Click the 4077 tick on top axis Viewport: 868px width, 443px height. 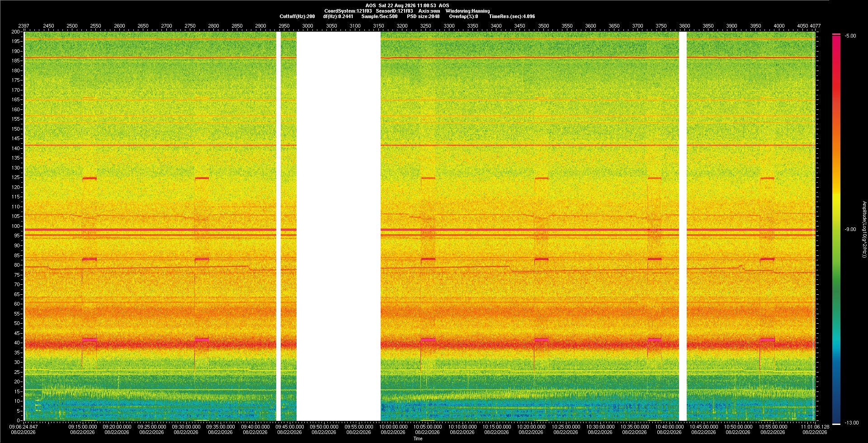(815, 26)
